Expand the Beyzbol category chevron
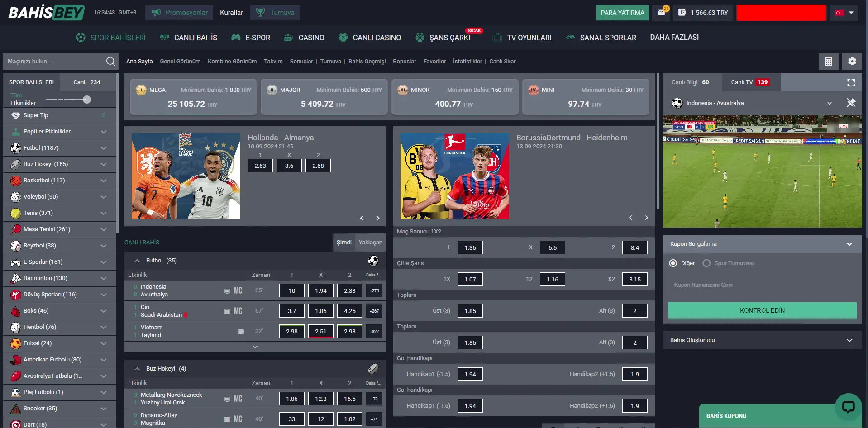 (x=104, y=246)
